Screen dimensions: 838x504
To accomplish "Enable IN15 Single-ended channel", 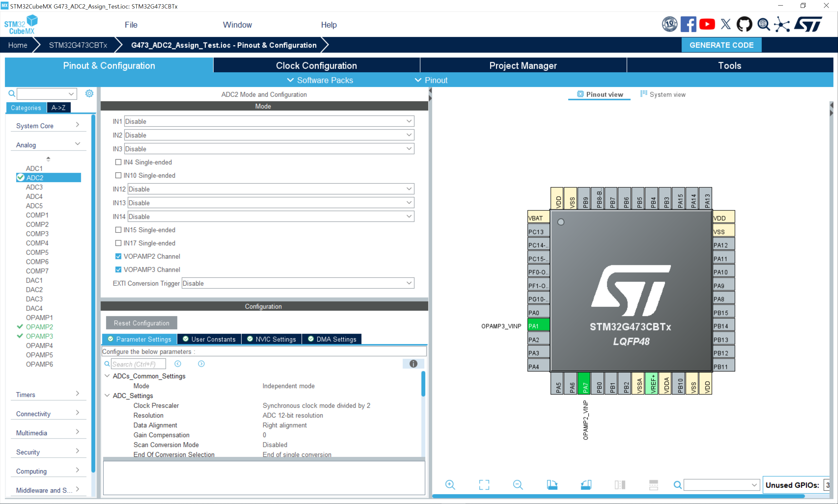I will tap(118, 230).
